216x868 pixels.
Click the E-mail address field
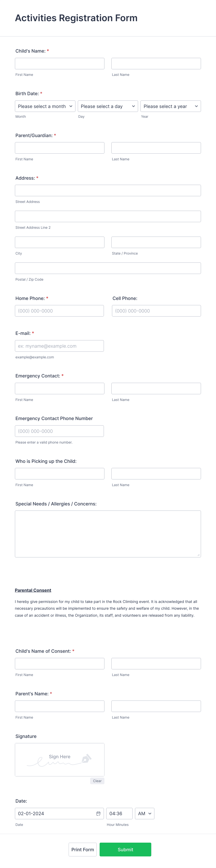pyautogui.click(x=59, y=346)
